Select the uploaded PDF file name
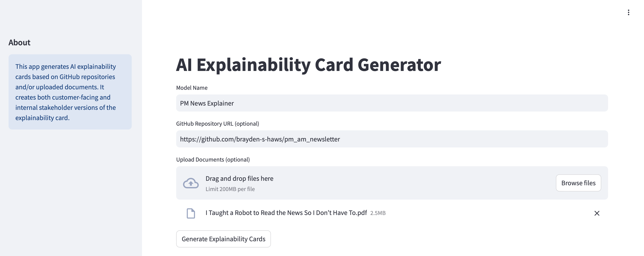The height and width of the screenshot is (256, 644). click(286, 213)
